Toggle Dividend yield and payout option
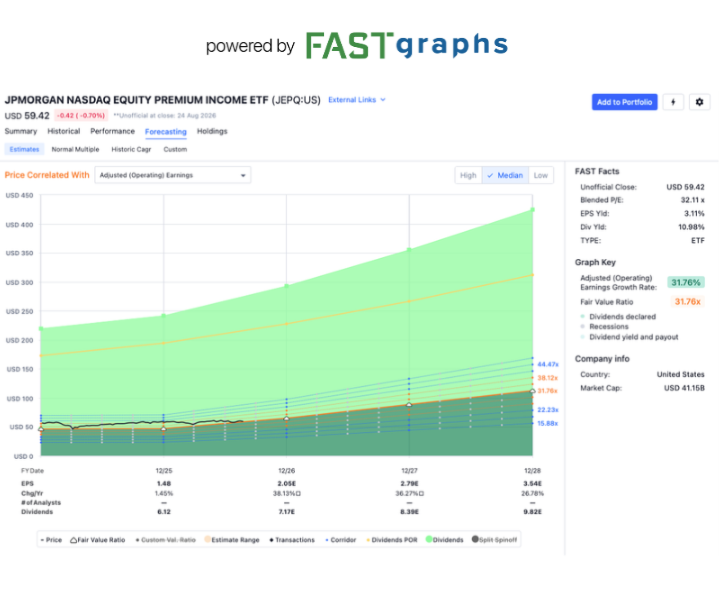 (629, 337)
